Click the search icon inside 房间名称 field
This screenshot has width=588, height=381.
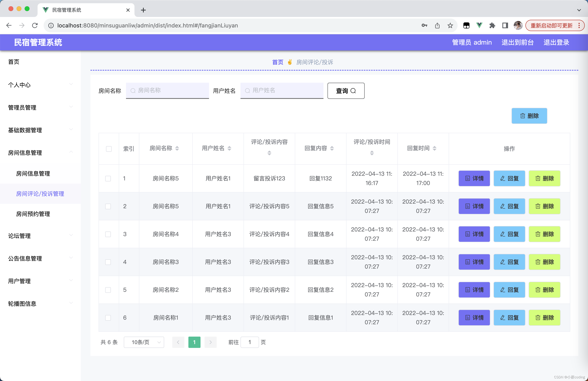(x=133, y=91)
